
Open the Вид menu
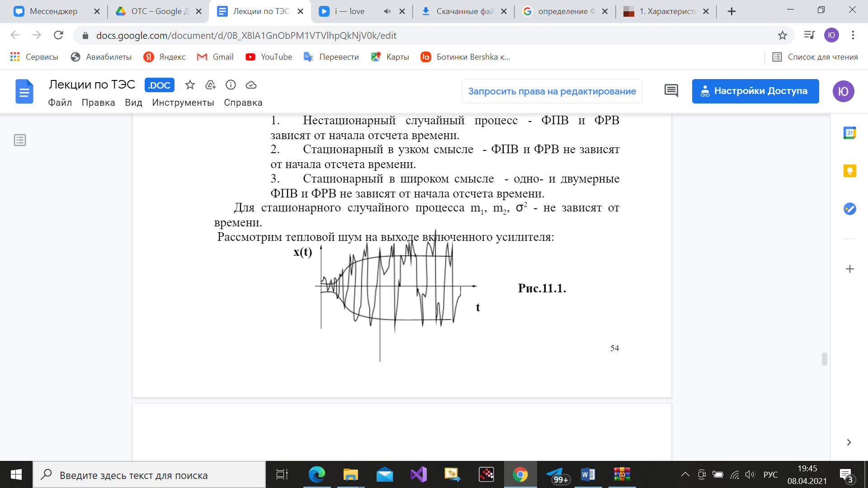[x=133, y=103]
